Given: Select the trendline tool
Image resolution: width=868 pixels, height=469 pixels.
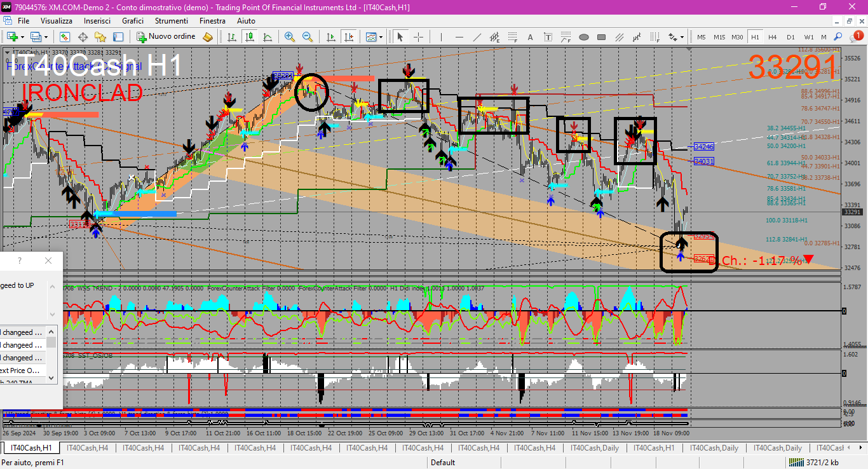Looking at the screenshot, I should click(x=476, y=37).
